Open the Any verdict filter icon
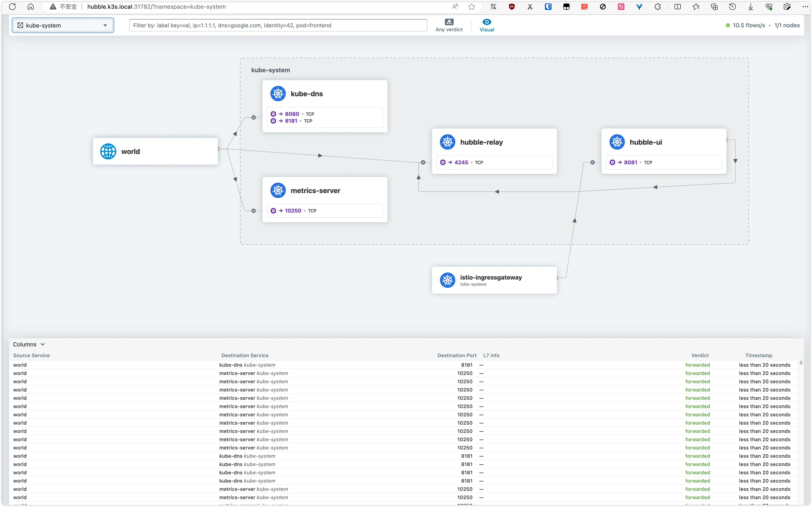The height and width of the screenshot is (507, 812). (449, 22)
